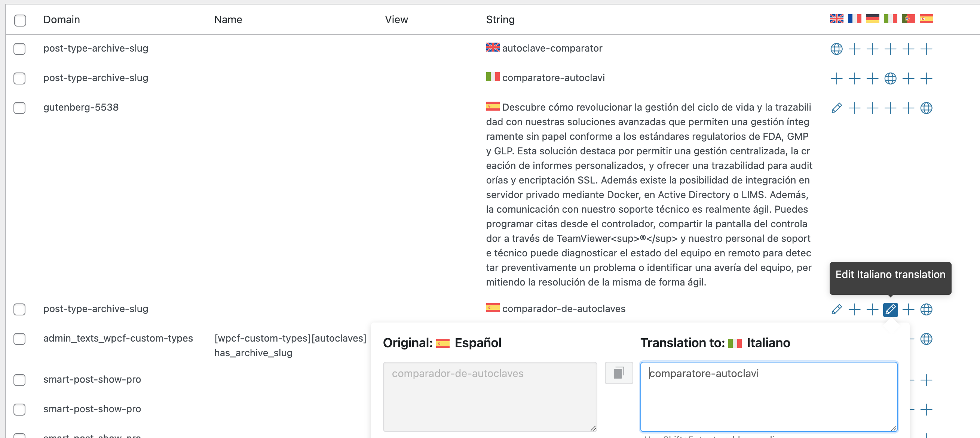The width and height of the screenshot is (980, 438).
Task: Click into the Italiano translation text area
Action: click(769, 396)
